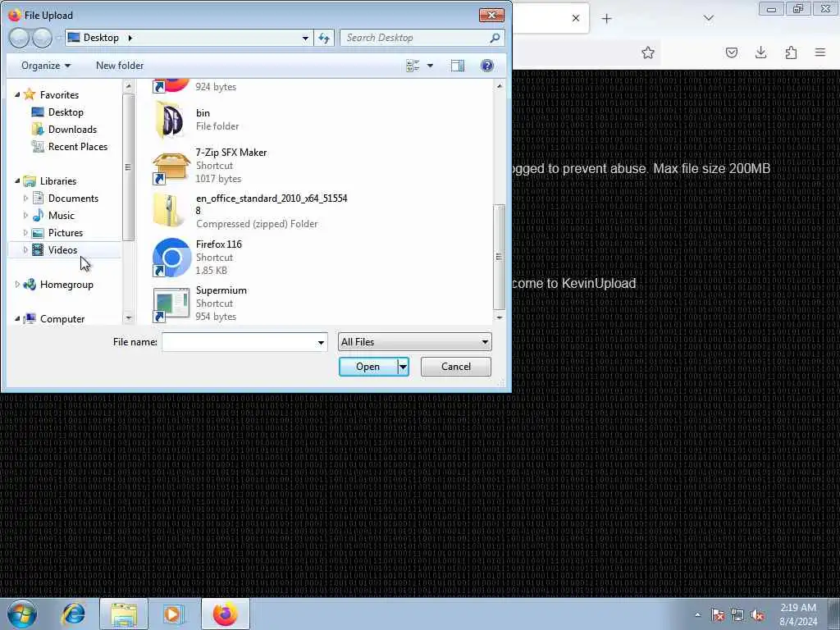Launch Internet Explorer from taskbar

(x=73, y=614)
